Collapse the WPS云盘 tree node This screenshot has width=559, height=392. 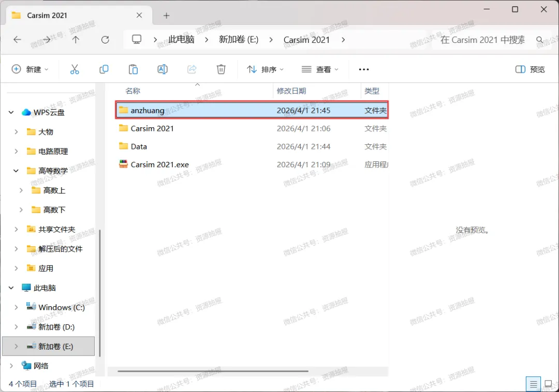[x=11, y=112]
